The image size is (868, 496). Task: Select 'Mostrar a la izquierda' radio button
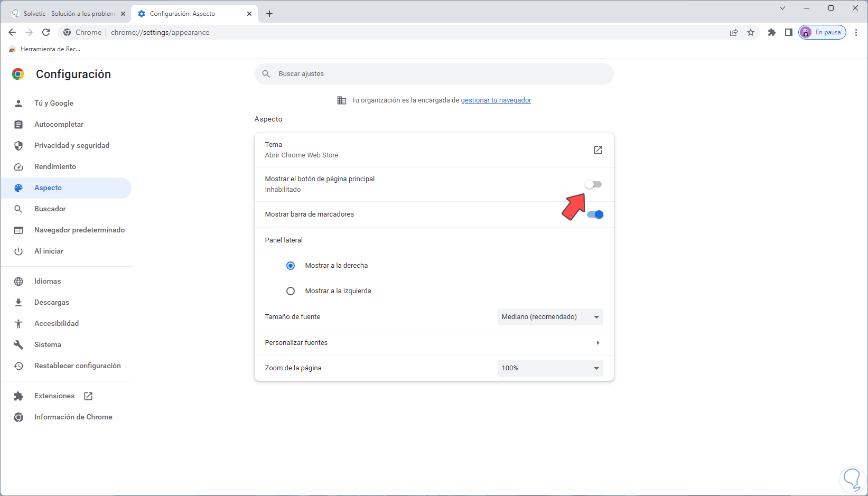291,291
